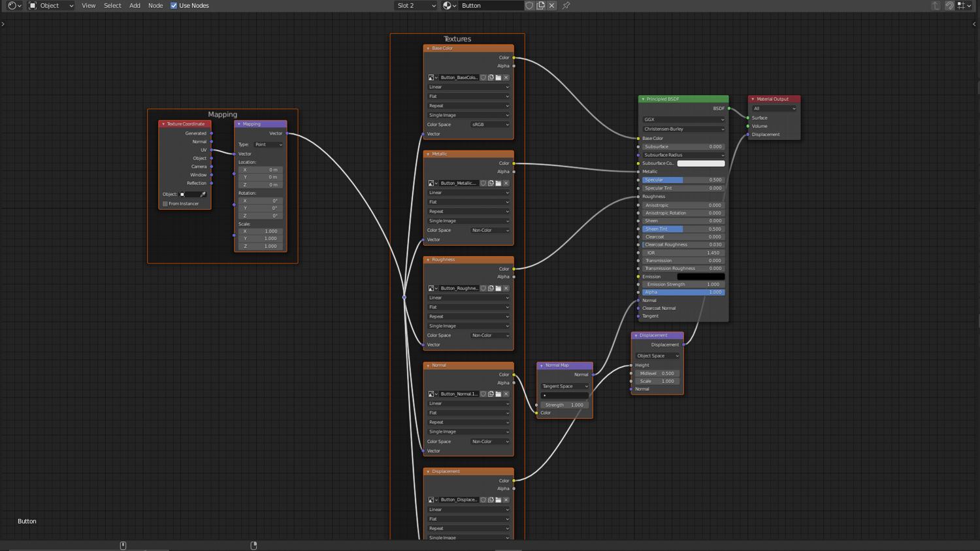The image size is (980, 551).
Task: Enable the From Instancer checkbox
Action: [x=165, y=204]
